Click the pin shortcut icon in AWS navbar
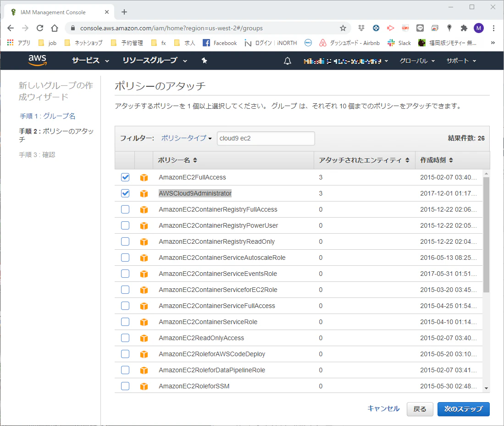This screenshot has width=504, height=426. click(204, 61)
